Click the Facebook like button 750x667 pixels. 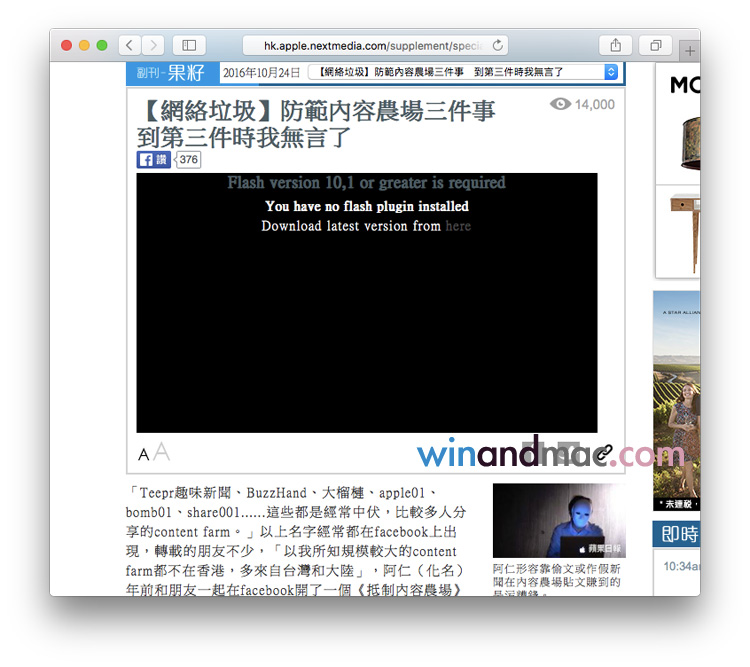153,160
